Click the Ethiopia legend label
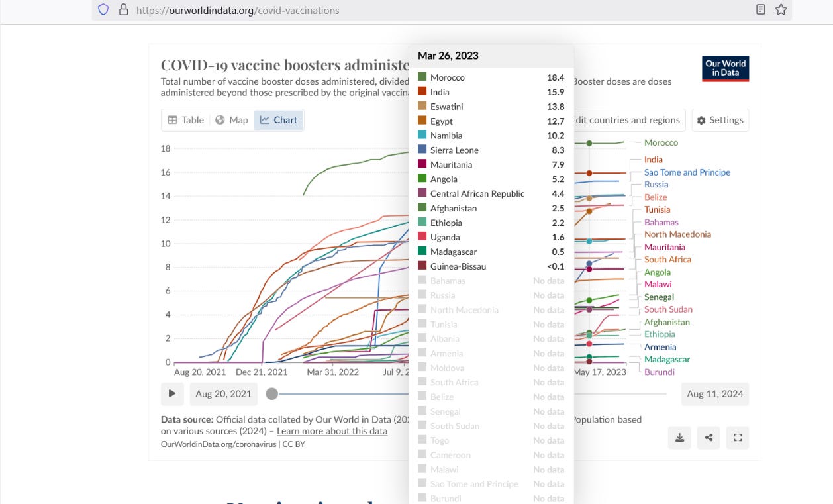This screenshot has height=504, width=833. tap(660, 334)
